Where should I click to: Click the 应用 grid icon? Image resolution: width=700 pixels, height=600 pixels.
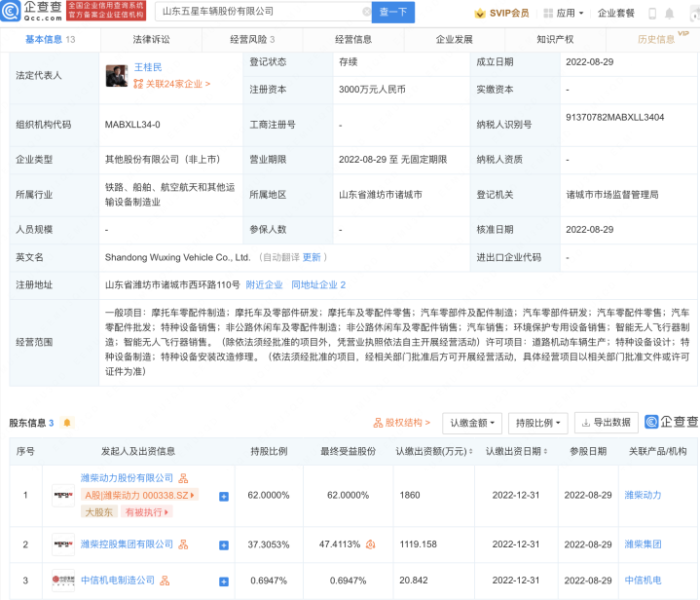coord(548,14)
